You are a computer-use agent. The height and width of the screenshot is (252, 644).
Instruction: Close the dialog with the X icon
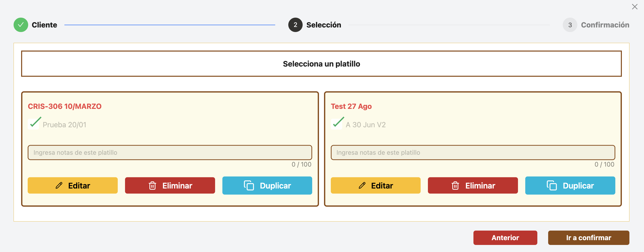click(635, 7)
